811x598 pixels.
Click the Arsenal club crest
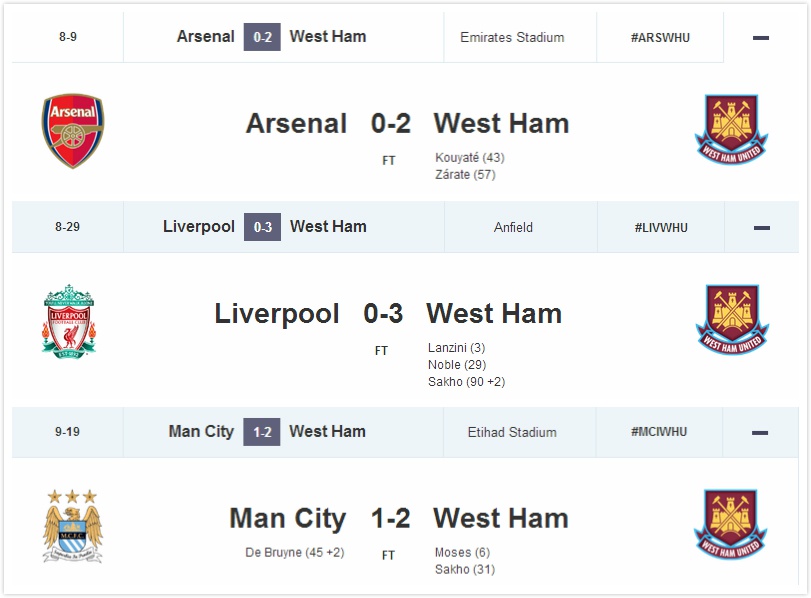(x=72, y=131)
